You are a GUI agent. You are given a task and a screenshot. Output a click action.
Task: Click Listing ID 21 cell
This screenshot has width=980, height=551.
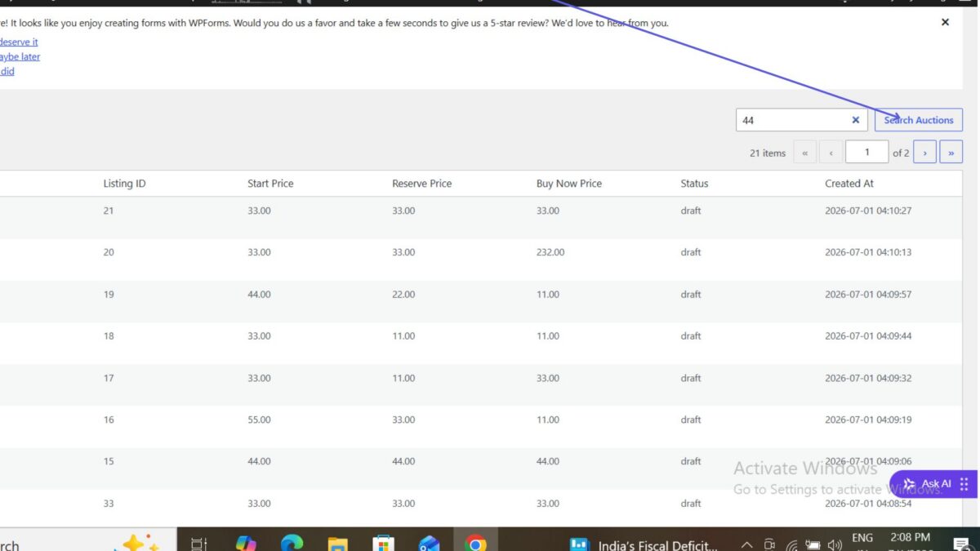(x=109, y=211)
